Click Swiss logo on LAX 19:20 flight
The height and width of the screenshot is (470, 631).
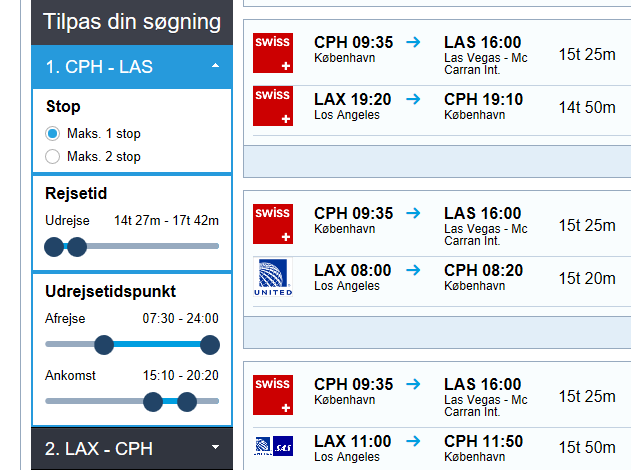[x=273, y=106]
